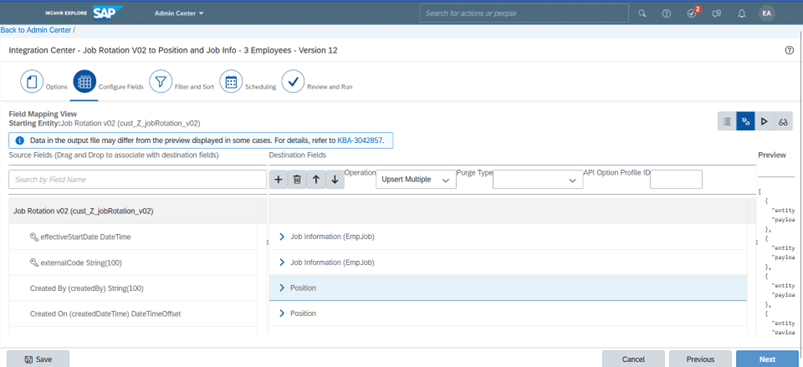Open the EA user avatar menu

pyautogui.click(x=767, y=14)
